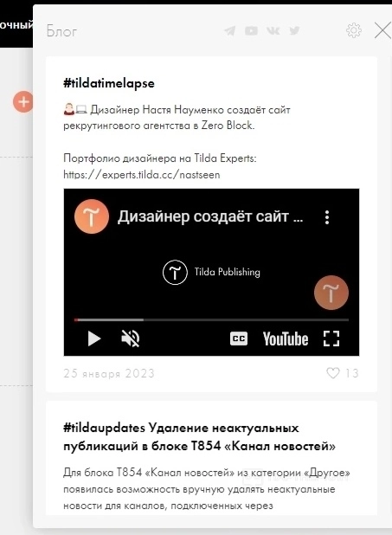
Task: Open experts.tilda.cc/nastseen portfolio link
Action: click(x=142, y=175)
